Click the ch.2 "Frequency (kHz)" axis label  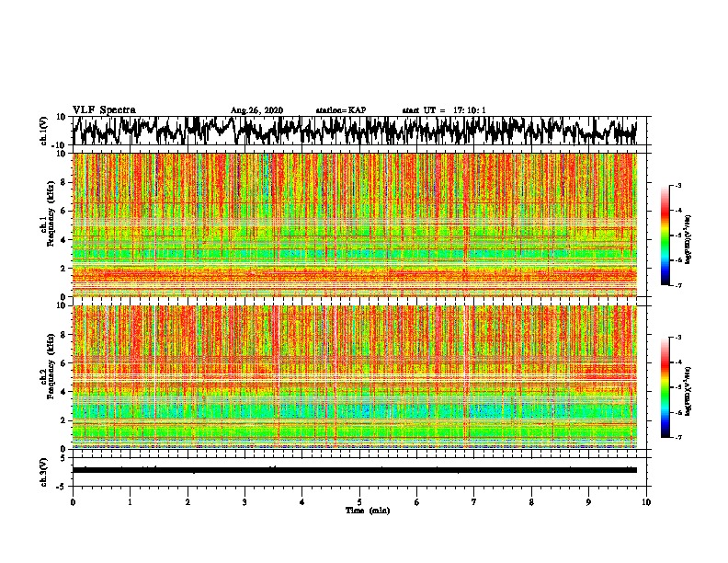51,366
